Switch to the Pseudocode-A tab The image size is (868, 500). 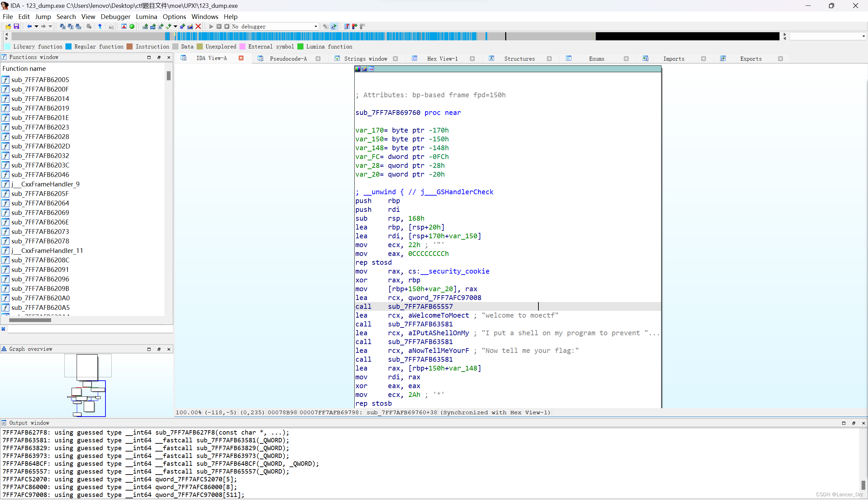coord(288,59)
